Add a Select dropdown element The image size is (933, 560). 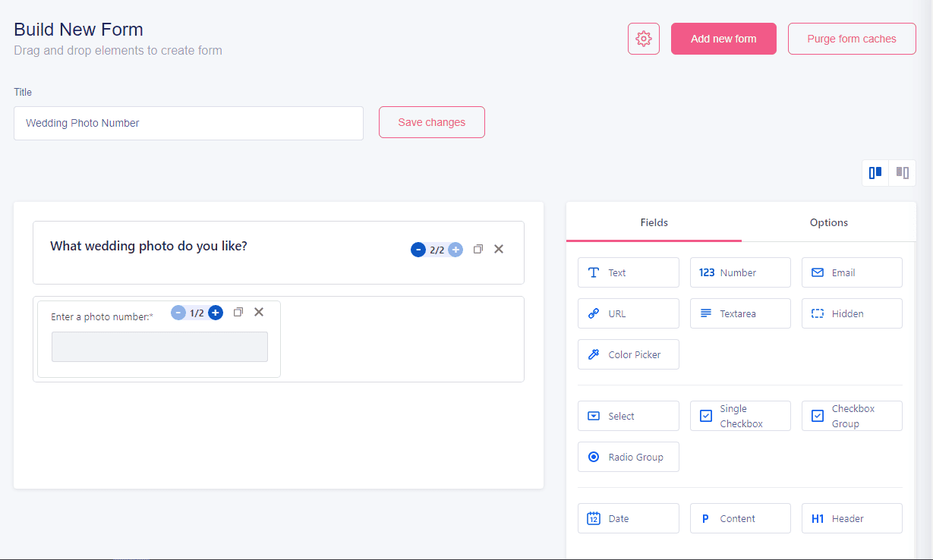tap(629, 416)
